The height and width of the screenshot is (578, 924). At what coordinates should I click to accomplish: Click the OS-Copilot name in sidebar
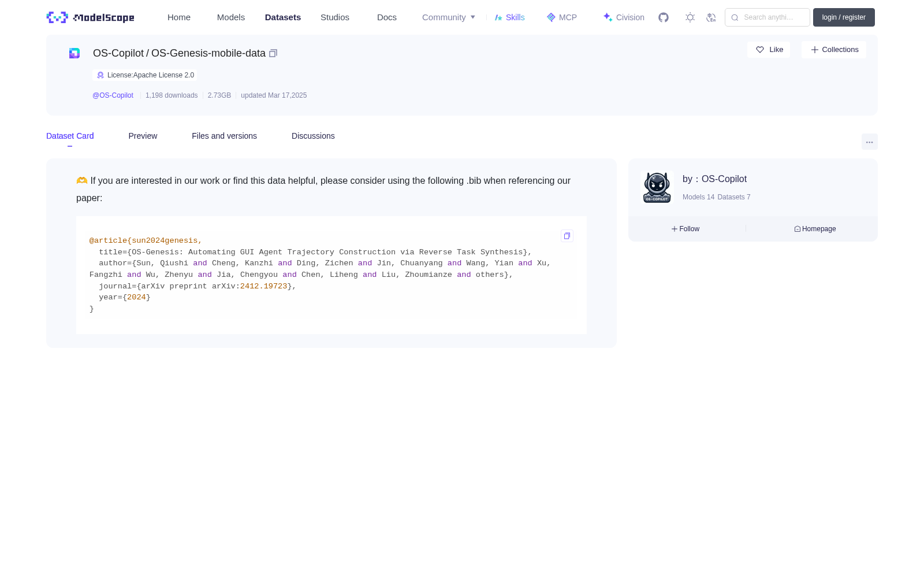(724, 179)
